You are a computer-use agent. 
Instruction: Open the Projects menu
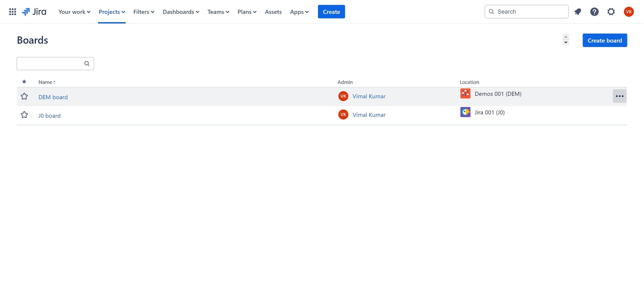[x=112, y=12]
